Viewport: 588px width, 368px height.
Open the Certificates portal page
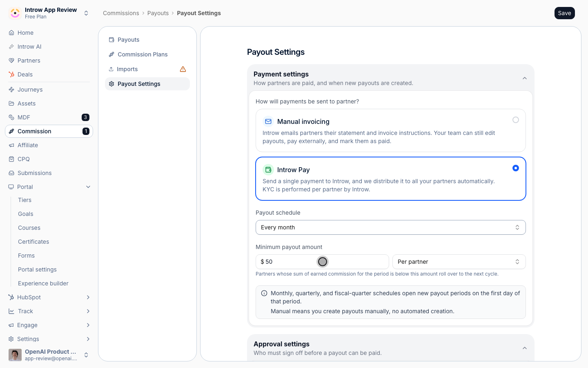pyautogui.click(x=33, y=242)
